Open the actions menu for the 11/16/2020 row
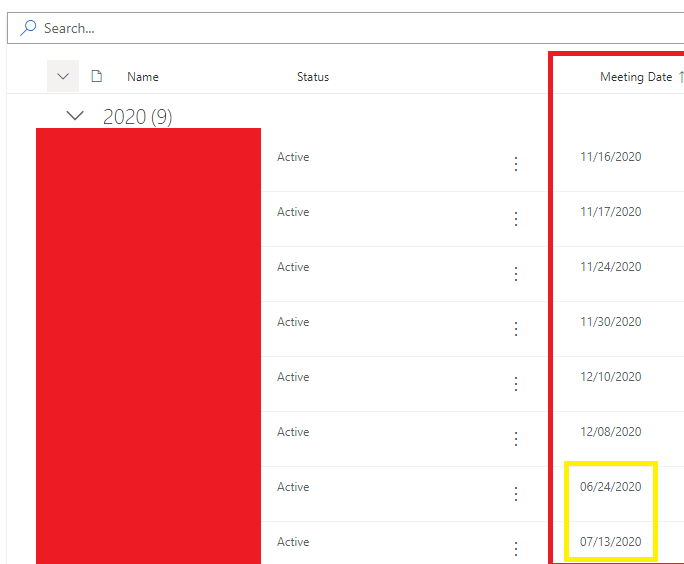The height and width of the screenshot is (564, 684). [x=516, y=164]
